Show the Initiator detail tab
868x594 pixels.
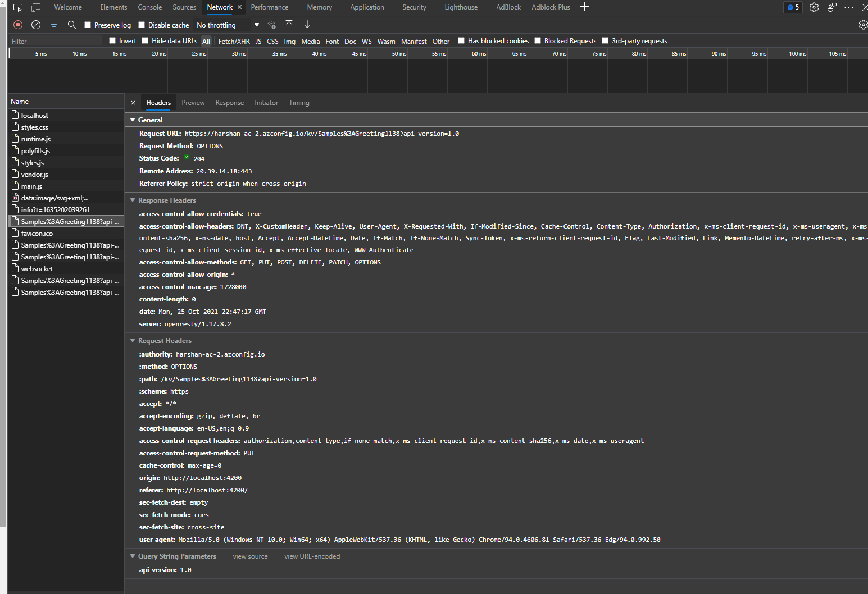point(266,103)
